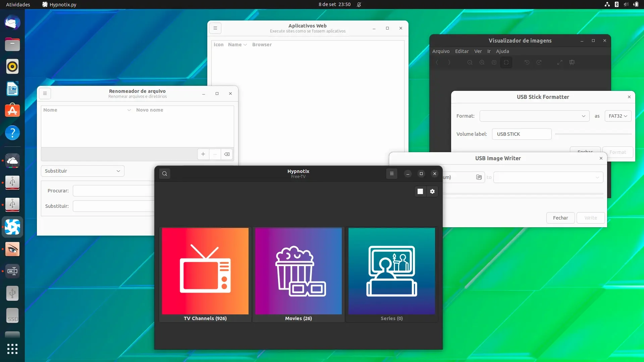Enter fullscreen in image viewer
644x362 pixels.
point(559,62)
